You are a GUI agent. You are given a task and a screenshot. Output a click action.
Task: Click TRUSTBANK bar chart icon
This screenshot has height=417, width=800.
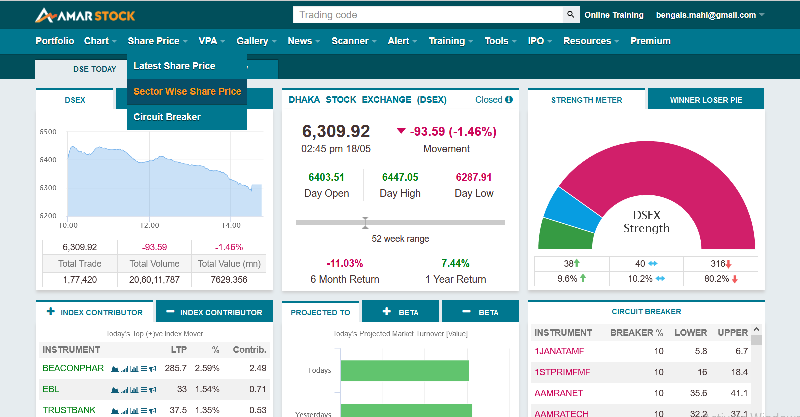[134, 411]
